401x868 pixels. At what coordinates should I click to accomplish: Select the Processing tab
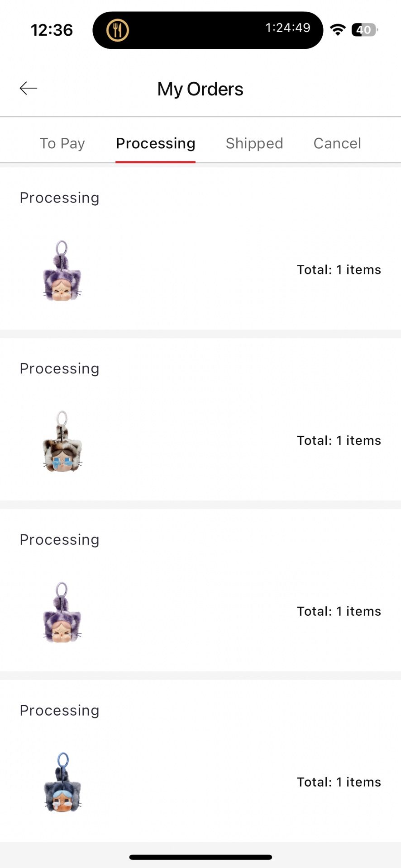155,143
